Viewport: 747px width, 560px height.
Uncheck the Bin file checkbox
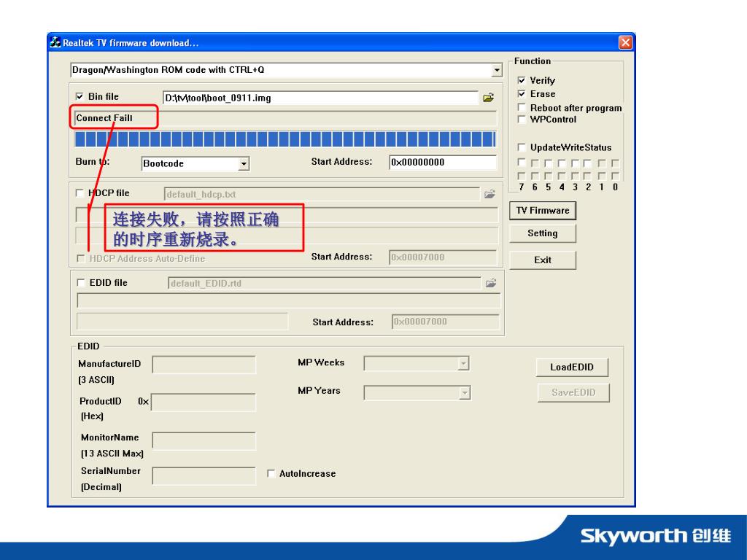[x=80, y=97]
